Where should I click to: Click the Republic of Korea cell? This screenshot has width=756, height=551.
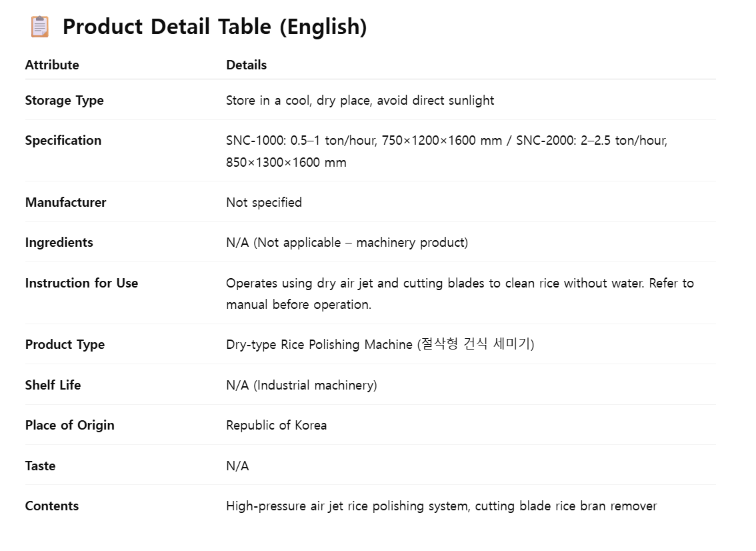[x=276, y=425]
